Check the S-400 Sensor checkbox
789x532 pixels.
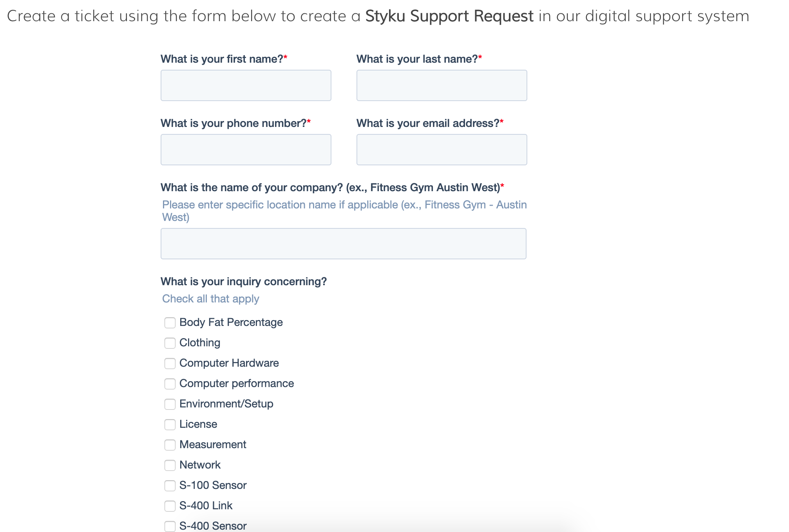click(x=170, y=526)
